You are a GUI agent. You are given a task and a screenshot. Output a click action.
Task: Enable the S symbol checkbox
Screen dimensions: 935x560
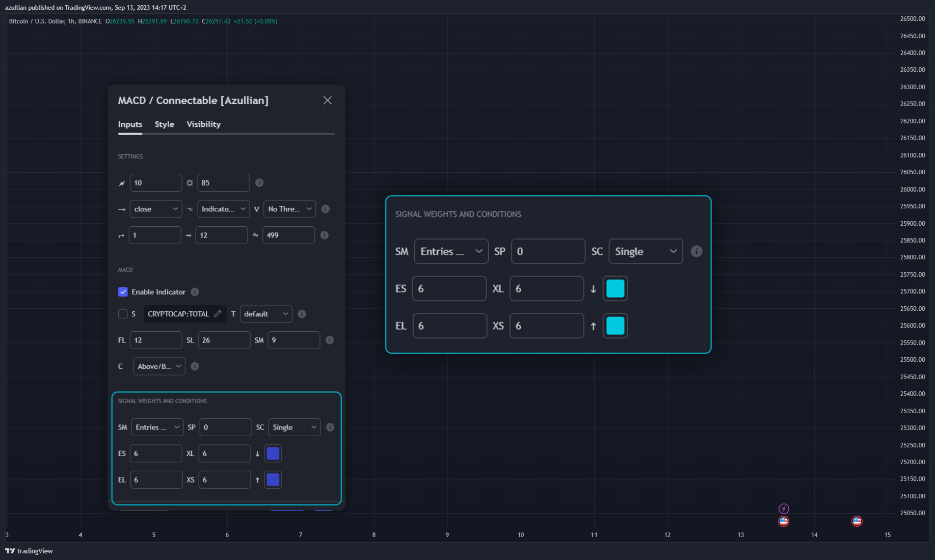click(123, 314)
